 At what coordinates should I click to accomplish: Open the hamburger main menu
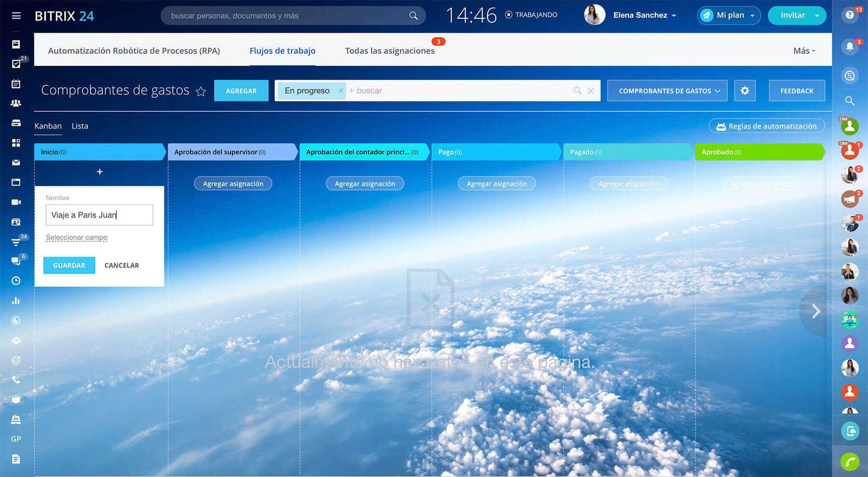[16, 16]
